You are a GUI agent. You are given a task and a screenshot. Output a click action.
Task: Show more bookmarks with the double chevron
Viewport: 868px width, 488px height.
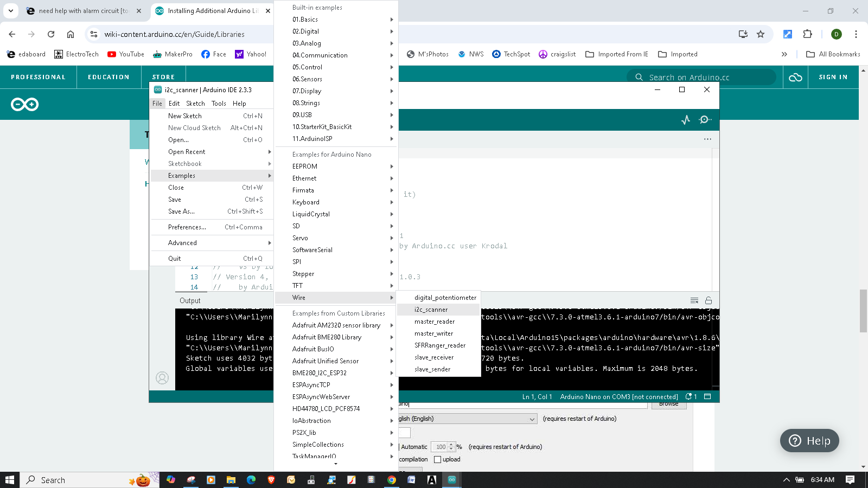784,54
